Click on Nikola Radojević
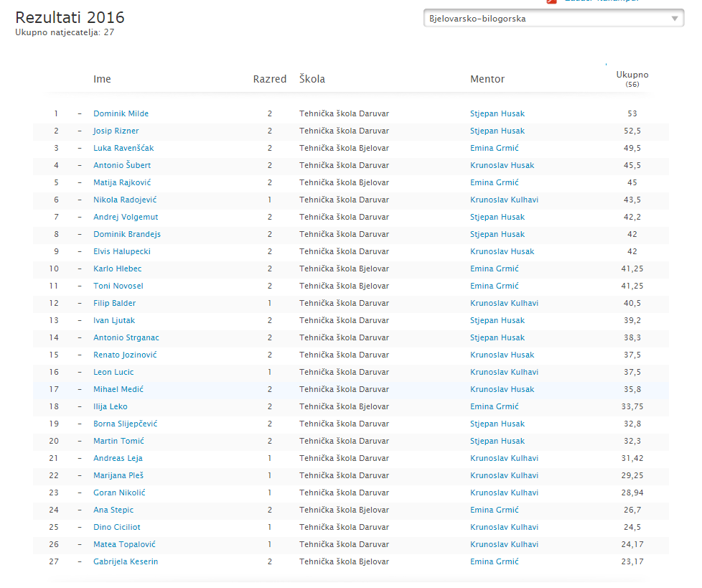 [x=125, y=200]
